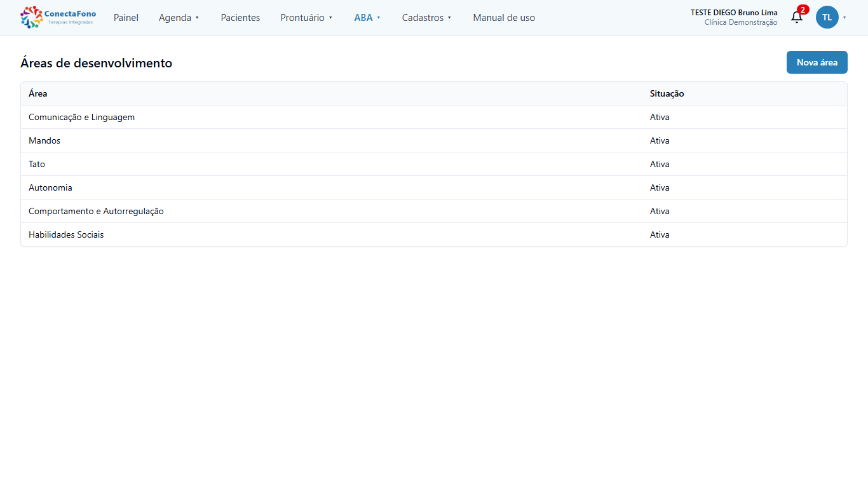Click the TESTE DIEGO Bruno Lima name
The width and height of the screenshot is (868, 488).
[734, 13]
